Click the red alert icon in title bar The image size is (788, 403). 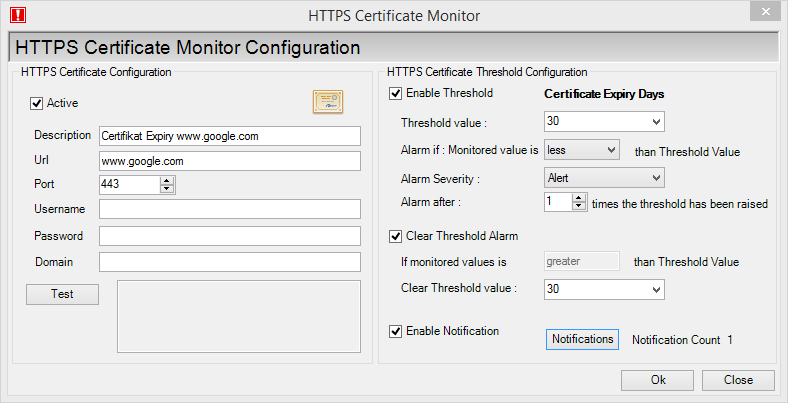click(x=18, y=15)
